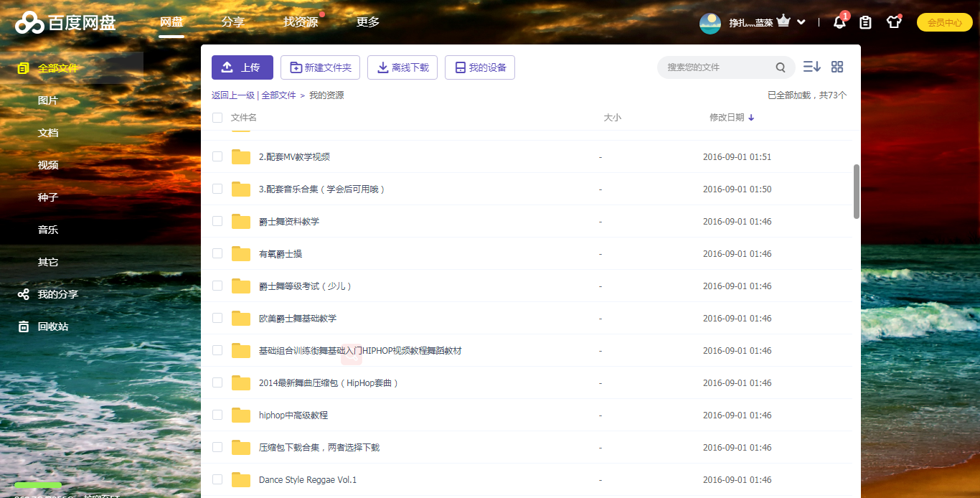Viewport: 980px width, 498px height.
Task: Click the file list vertical scrollbar
Action: 857,192
